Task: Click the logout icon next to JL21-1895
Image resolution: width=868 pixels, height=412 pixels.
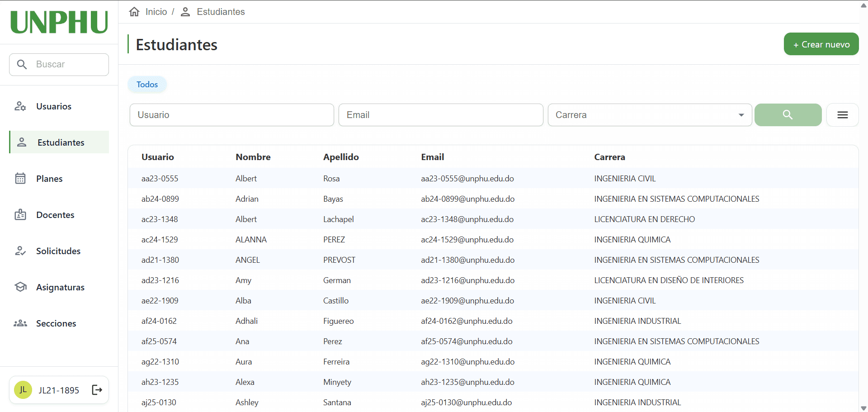Action: [x=97, y=390]
